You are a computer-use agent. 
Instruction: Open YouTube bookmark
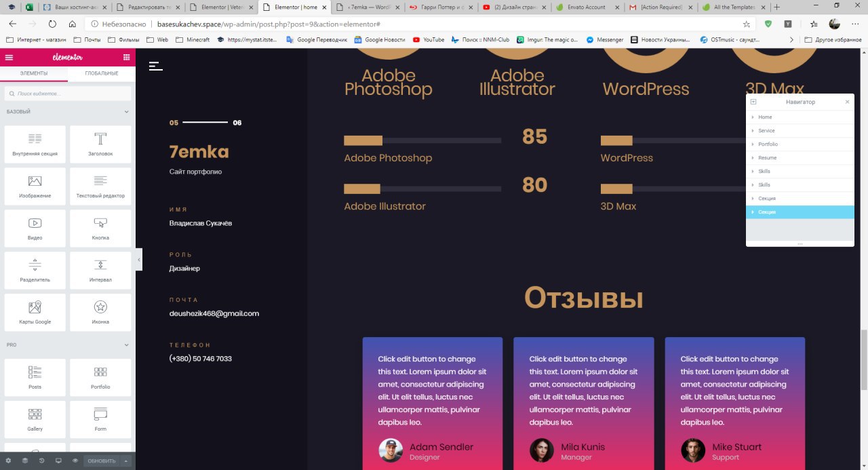click(x=429, y=39)
